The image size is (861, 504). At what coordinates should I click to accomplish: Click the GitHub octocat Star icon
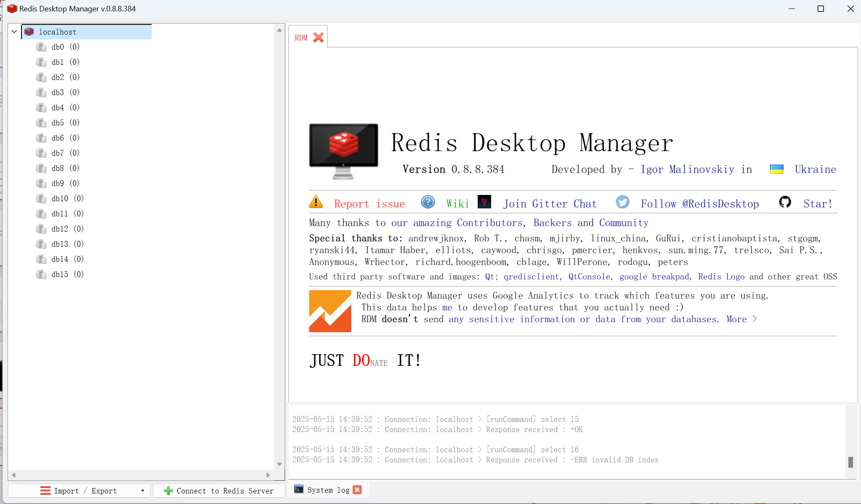(785, 202)
